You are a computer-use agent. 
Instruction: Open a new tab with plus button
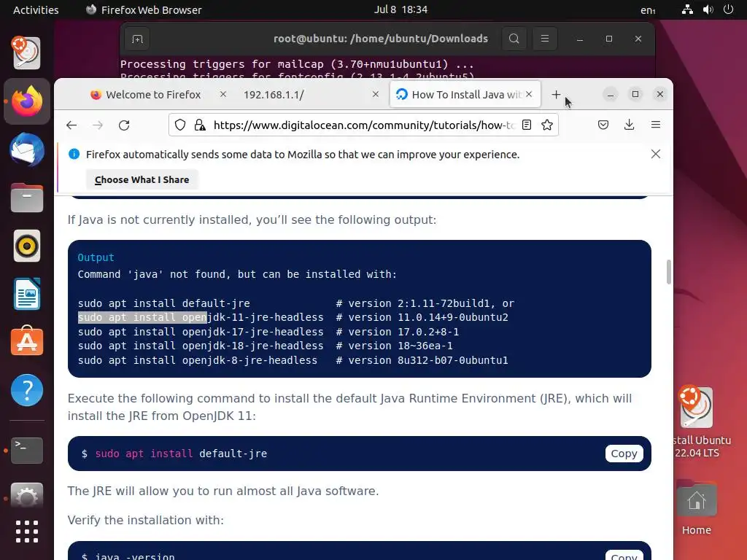(556, 95)
